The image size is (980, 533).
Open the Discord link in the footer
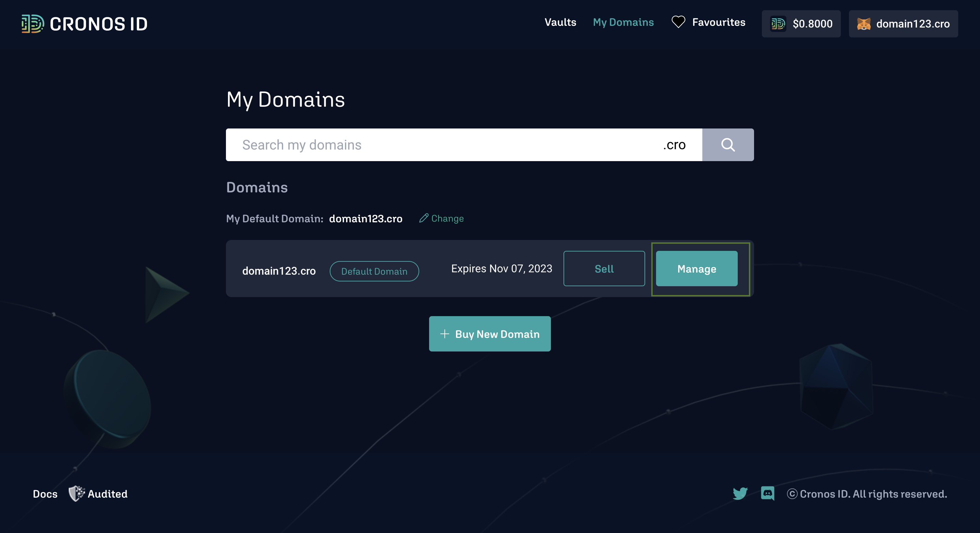coord(767,494)
